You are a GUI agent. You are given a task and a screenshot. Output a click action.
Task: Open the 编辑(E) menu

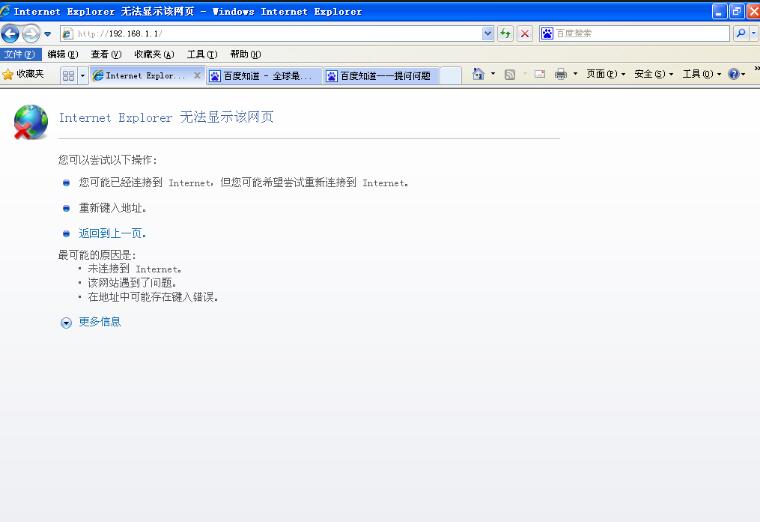(63, 54)
